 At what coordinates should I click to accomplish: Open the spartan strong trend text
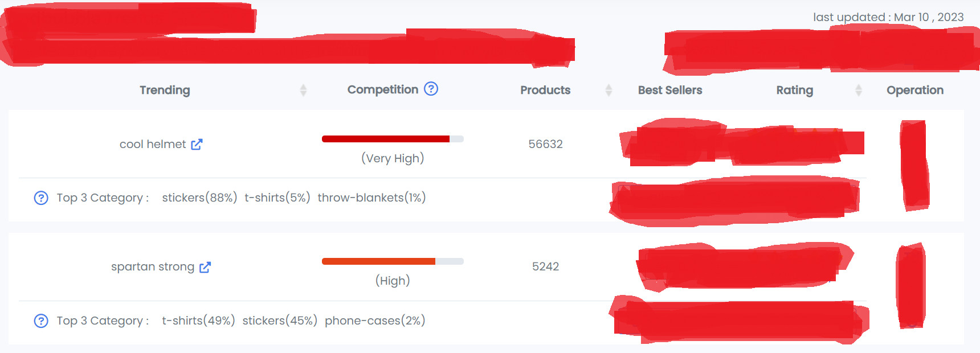[x=152, y=267]
